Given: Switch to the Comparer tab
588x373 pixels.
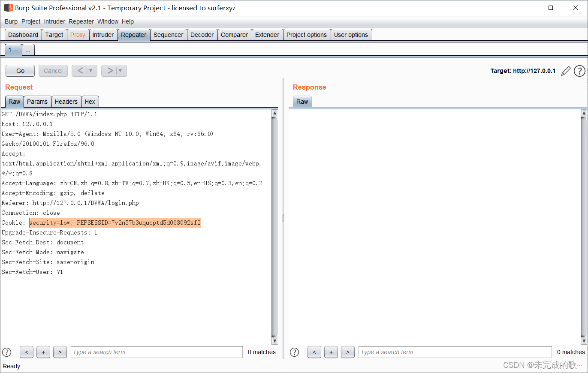Looking at the screenshot, I should 234,35.
